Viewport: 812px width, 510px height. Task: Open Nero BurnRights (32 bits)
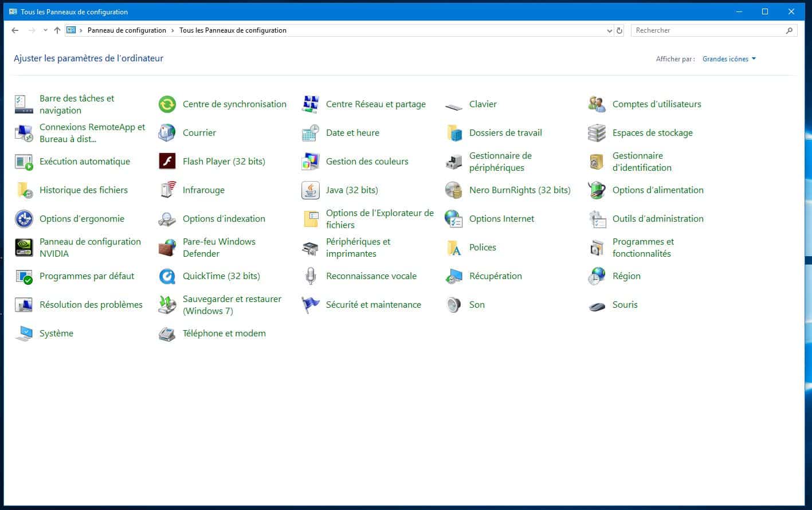[x=519, y=190]
